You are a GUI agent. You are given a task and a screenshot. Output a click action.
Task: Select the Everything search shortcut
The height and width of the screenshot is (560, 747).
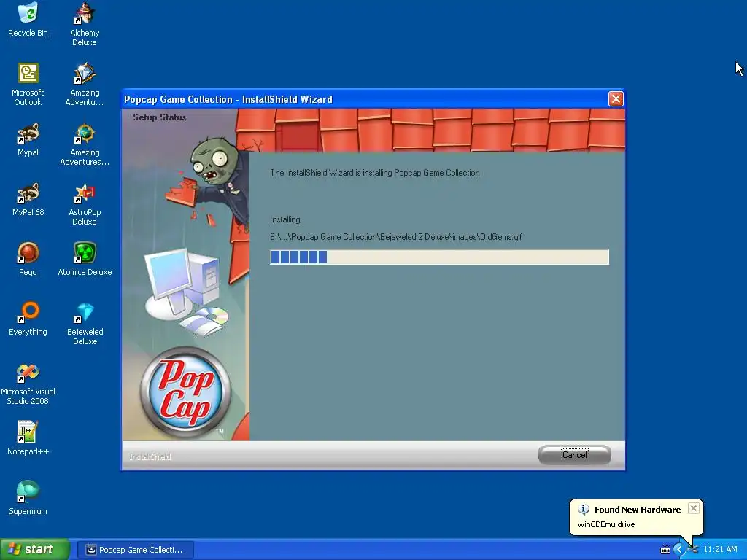click(28, 319)
